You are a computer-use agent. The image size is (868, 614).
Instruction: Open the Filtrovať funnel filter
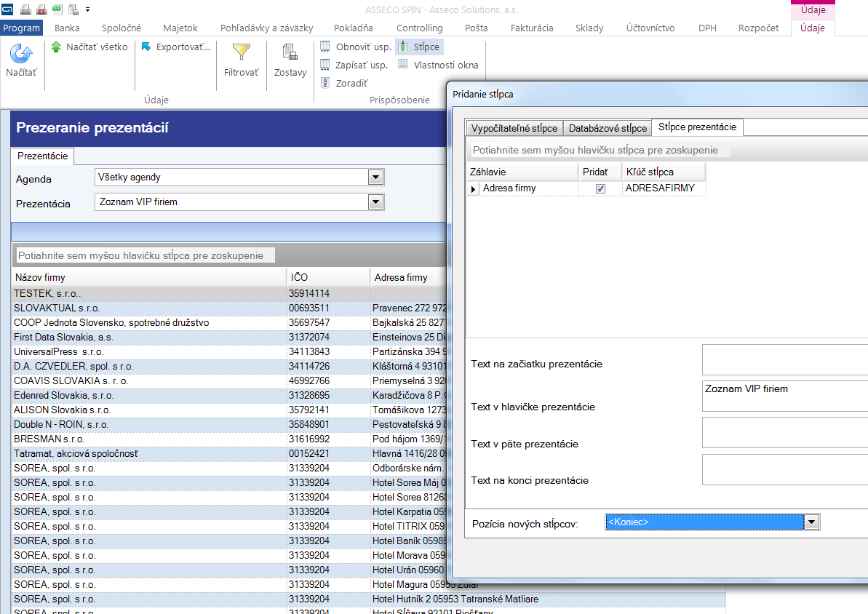(x=242, y=52)
